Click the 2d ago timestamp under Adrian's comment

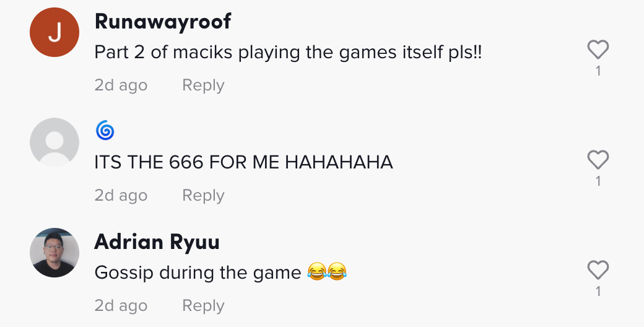pos(121,305)
